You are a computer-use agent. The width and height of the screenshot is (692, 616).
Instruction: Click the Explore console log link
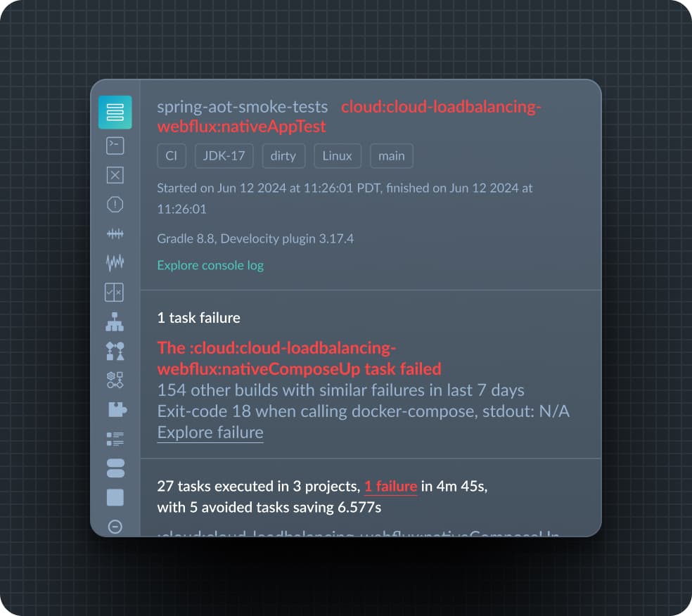(210, 265)
